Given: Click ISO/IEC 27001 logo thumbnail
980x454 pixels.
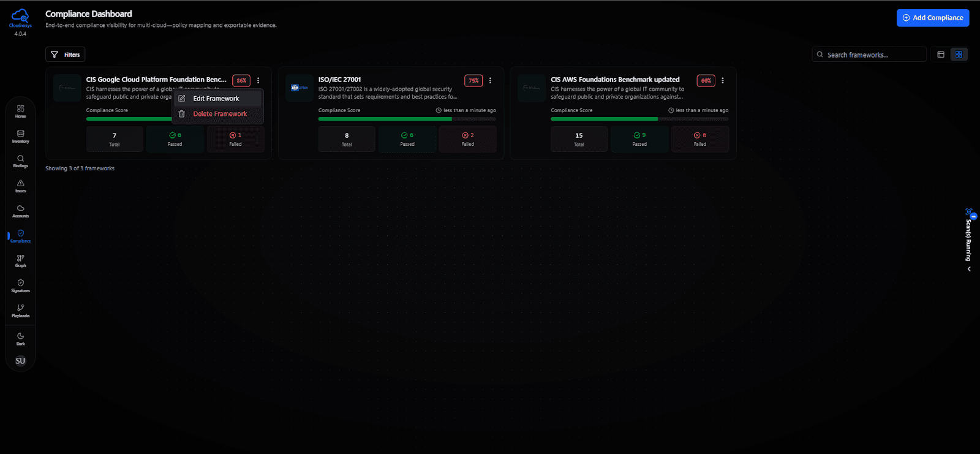Looking at the screenshot, I should coord(300,88).
